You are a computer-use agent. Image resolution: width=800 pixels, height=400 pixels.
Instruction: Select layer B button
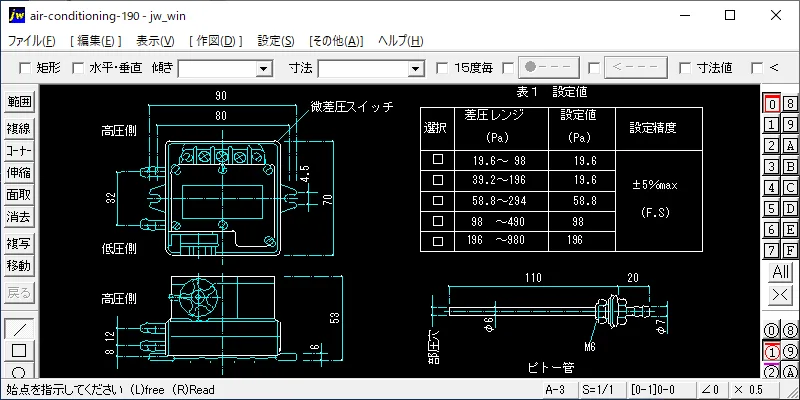click(790, 166)
